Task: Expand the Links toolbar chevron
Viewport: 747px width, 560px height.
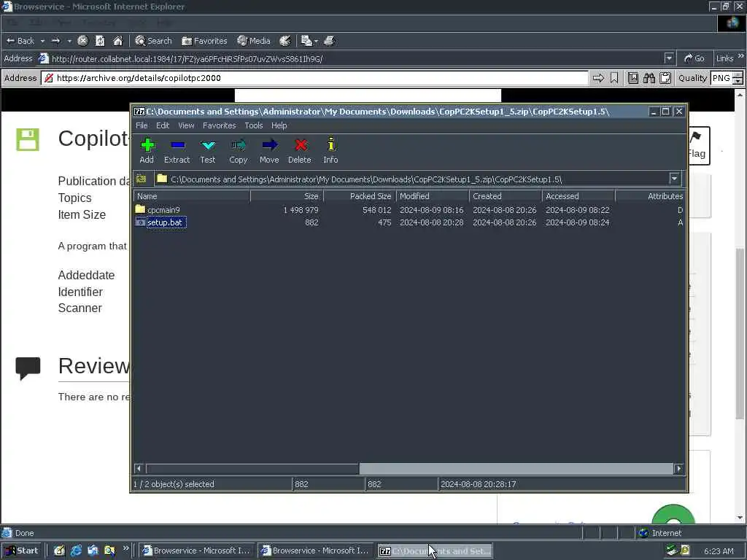Action: pyautogui.click(x=741, y=56)
